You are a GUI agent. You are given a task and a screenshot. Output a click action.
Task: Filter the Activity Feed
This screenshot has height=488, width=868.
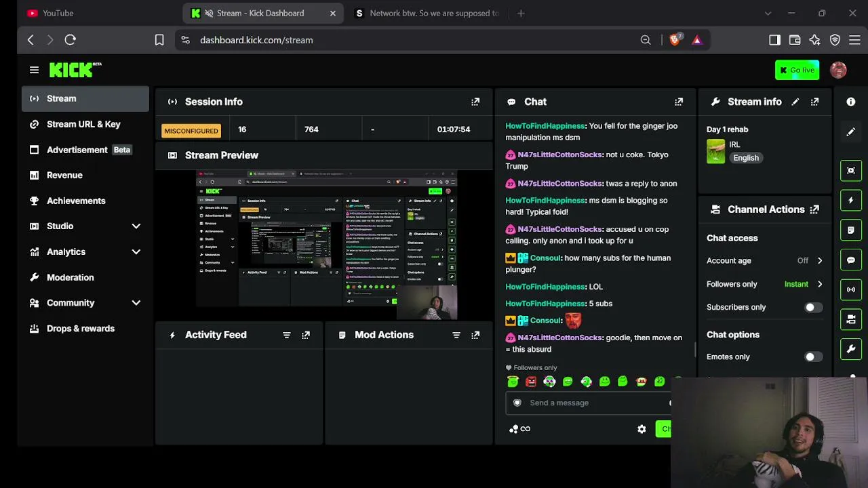point(286,335)
